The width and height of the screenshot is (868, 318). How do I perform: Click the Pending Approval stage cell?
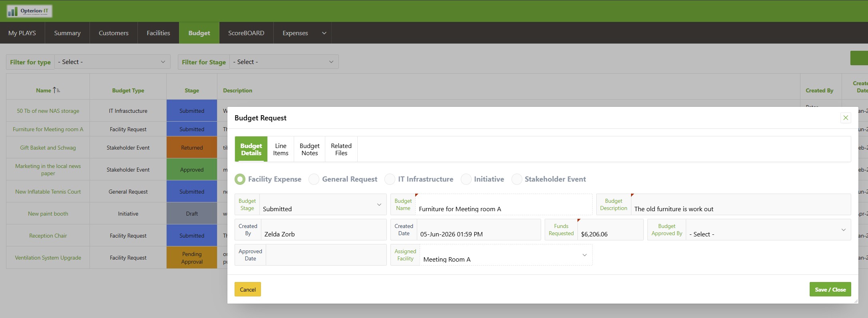[x=192, y=258]
